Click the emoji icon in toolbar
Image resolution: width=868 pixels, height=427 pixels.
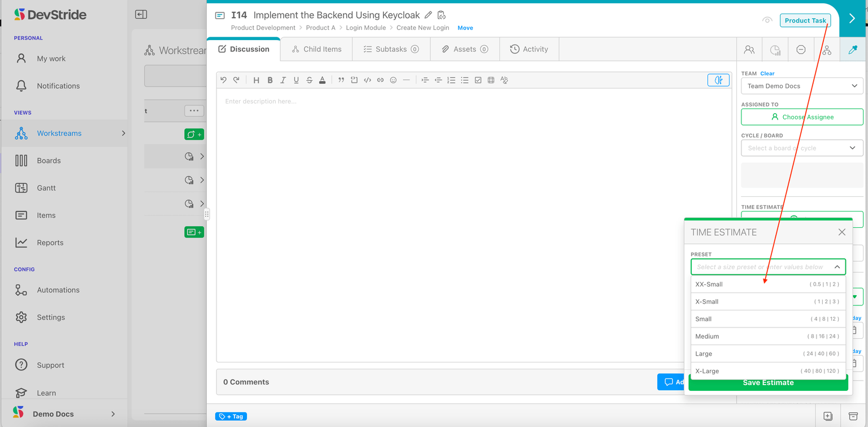393,80
